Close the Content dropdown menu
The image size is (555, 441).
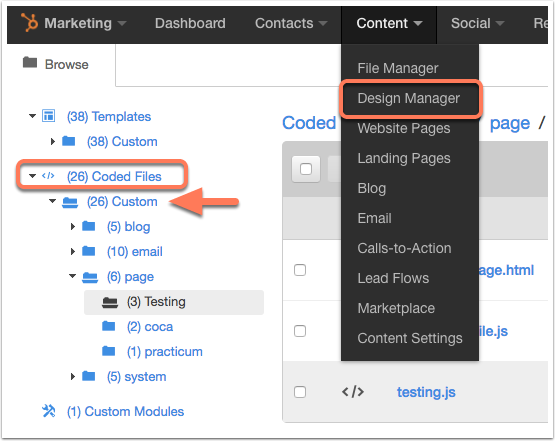tap(389, 23)
